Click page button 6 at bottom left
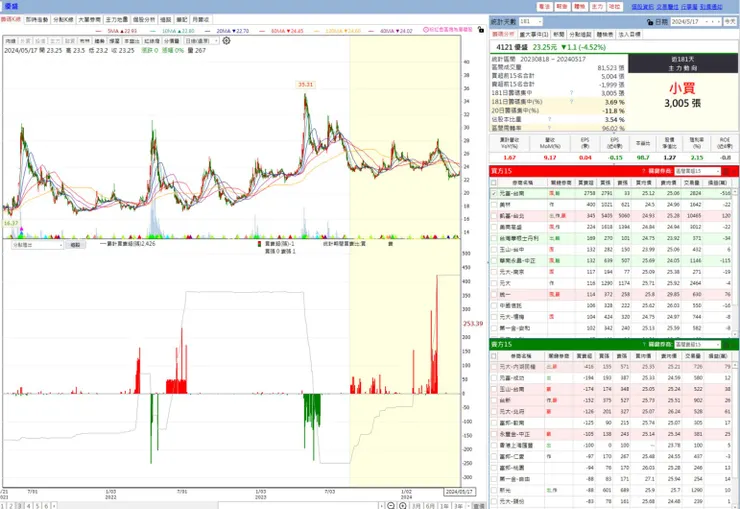This screenshot has width=740, height=509. pos(46,506)
